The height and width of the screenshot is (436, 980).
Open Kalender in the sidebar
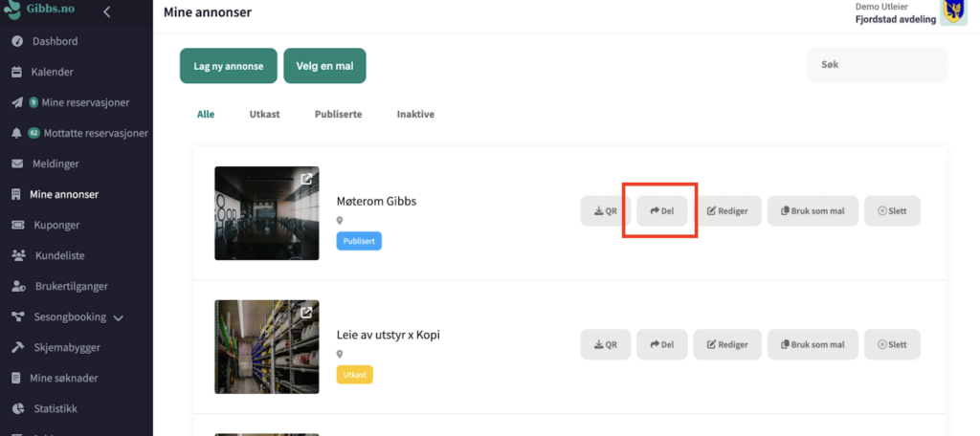pos(52,72)
